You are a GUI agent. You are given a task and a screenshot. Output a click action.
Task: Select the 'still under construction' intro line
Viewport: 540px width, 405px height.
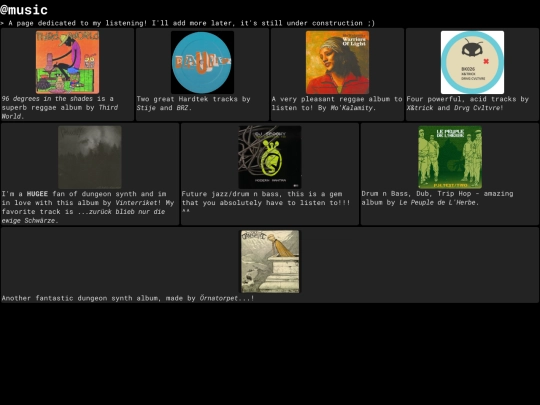click(187, 23)
